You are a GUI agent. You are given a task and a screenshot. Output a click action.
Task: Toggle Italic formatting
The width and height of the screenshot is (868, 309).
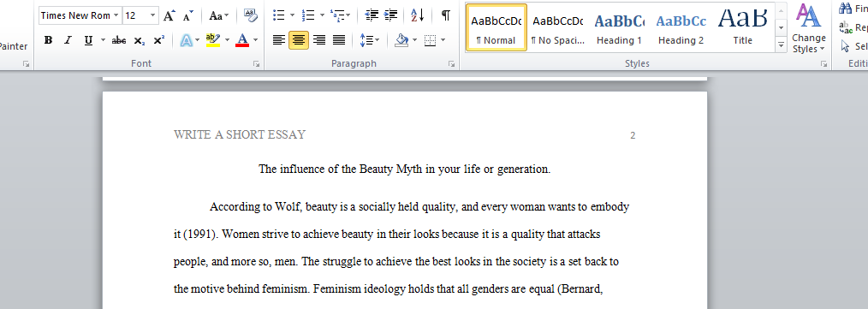click(x=68, y=40)
